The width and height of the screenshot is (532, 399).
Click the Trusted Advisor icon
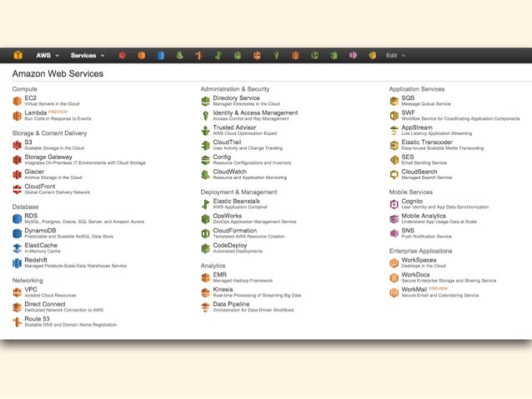coord(205,131)
